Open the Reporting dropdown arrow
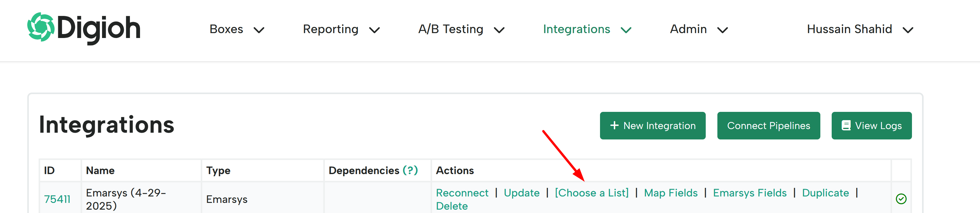980x213 pixels. 375,30
